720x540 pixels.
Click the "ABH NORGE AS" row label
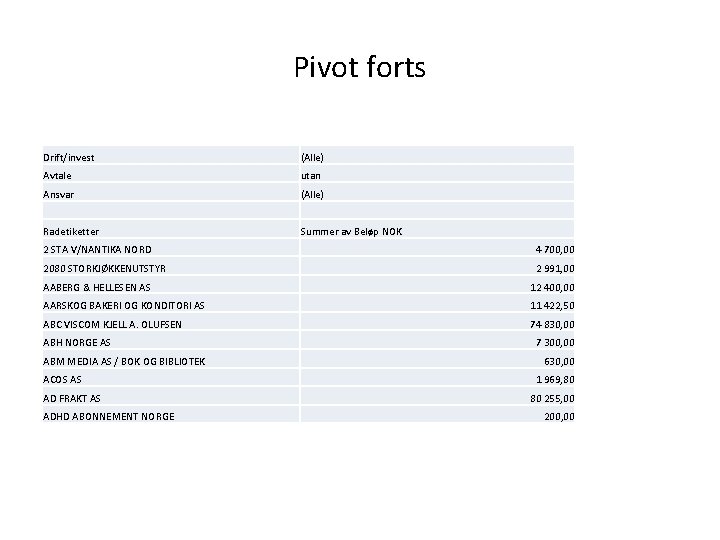tap(77, 342)
